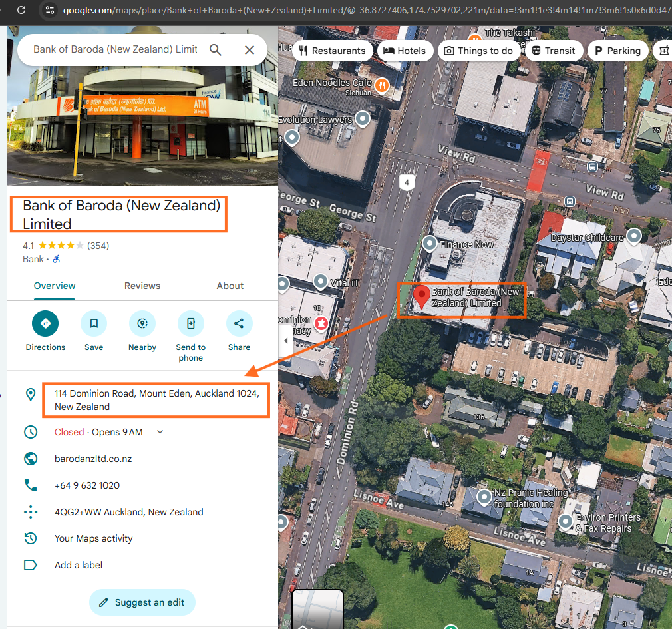This screenshot has height=629, width=672.
Task: Switch to the Reviews tab
Action: (x=142, y=286)
